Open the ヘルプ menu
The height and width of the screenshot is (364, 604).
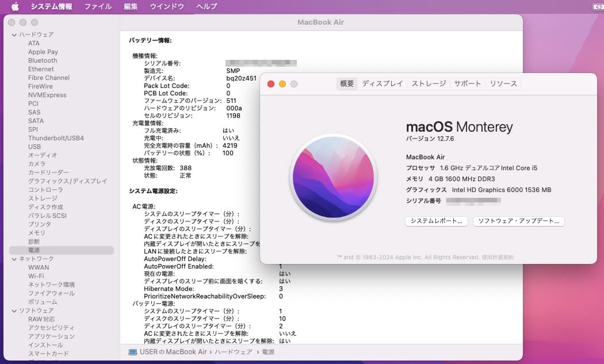[206, 6]
